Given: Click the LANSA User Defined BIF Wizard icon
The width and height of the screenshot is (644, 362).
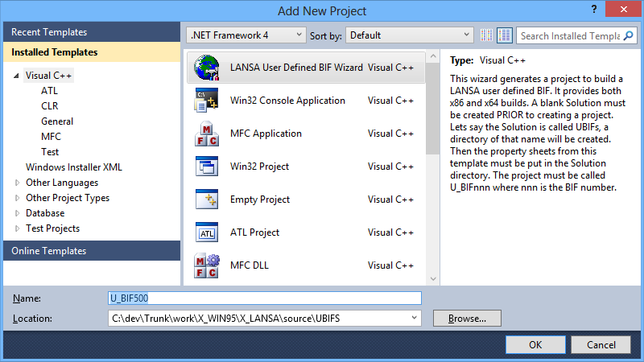Looking at the screenshot, I should 207,68.
